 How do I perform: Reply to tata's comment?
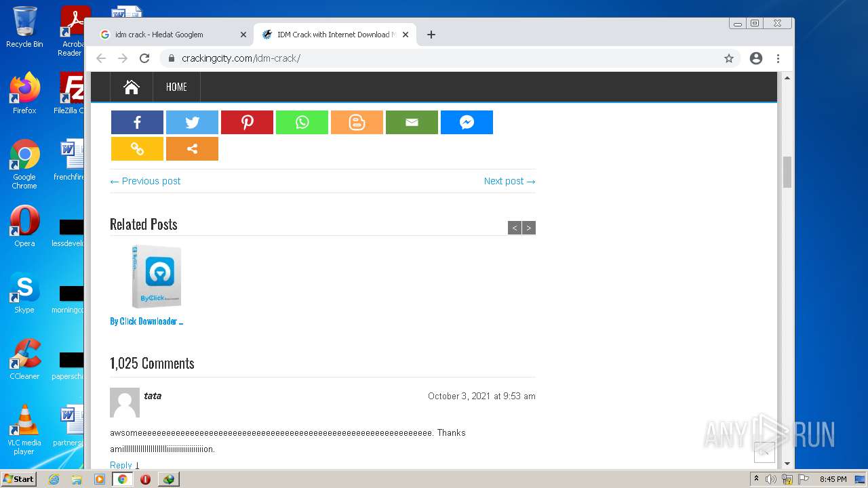(x=121, y=465)
